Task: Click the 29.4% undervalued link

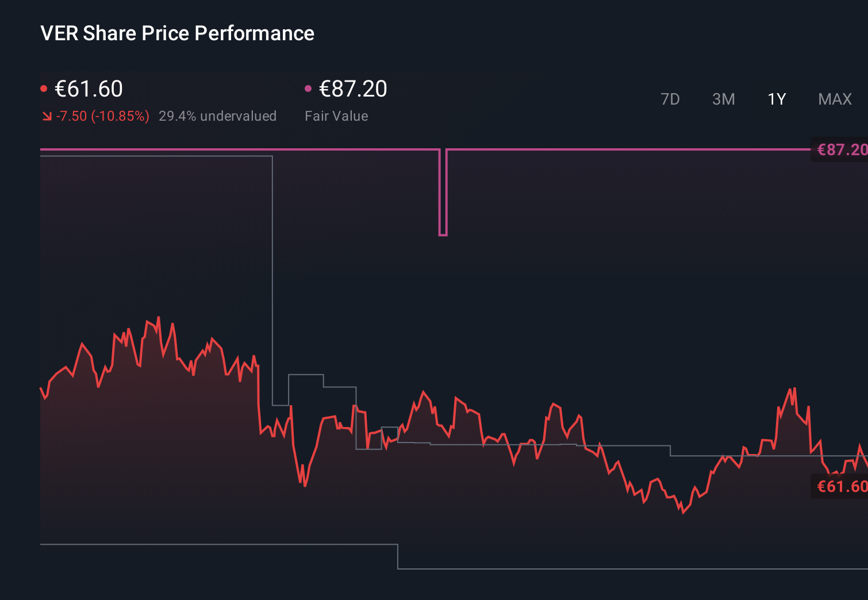Action: [218, 116]
